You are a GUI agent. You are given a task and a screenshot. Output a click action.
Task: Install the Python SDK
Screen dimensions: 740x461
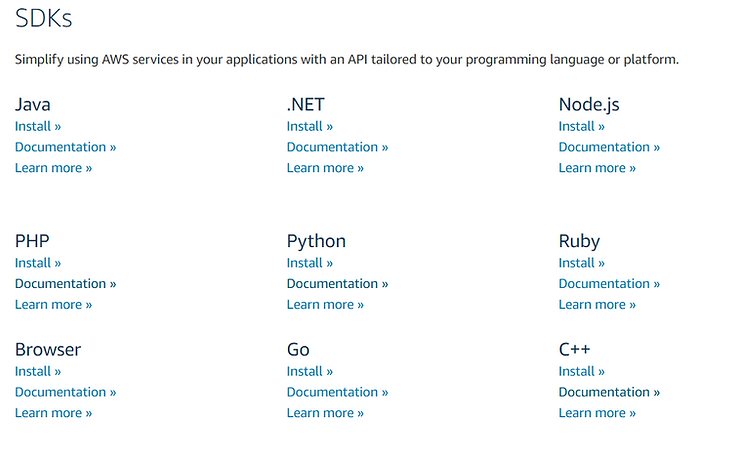pyautogui.click(x=309, y=263)
